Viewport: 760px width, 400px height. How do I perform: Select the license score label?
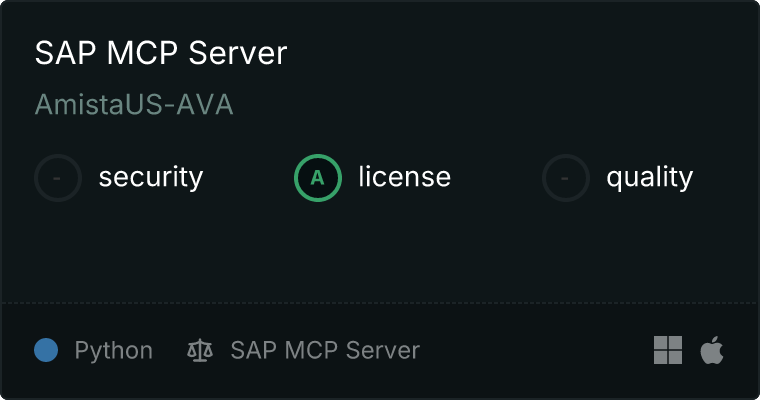click(404, 178)
